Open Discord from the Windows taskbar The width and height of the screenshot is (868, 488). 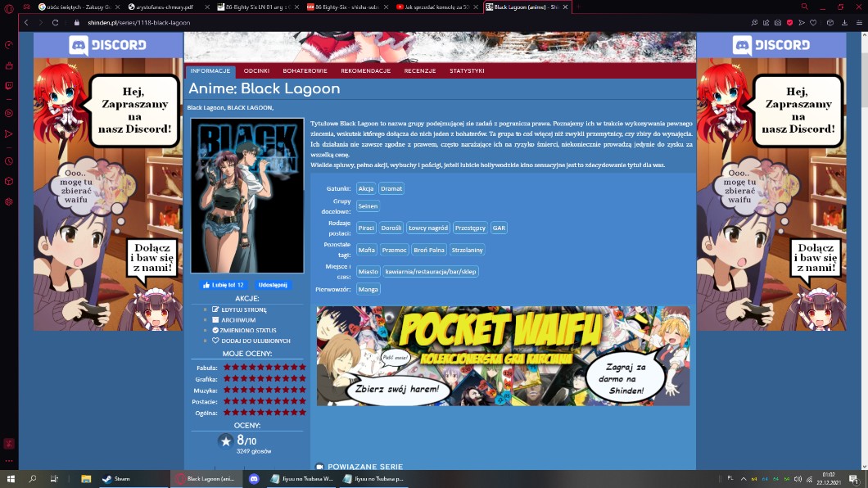pos(254,479)
